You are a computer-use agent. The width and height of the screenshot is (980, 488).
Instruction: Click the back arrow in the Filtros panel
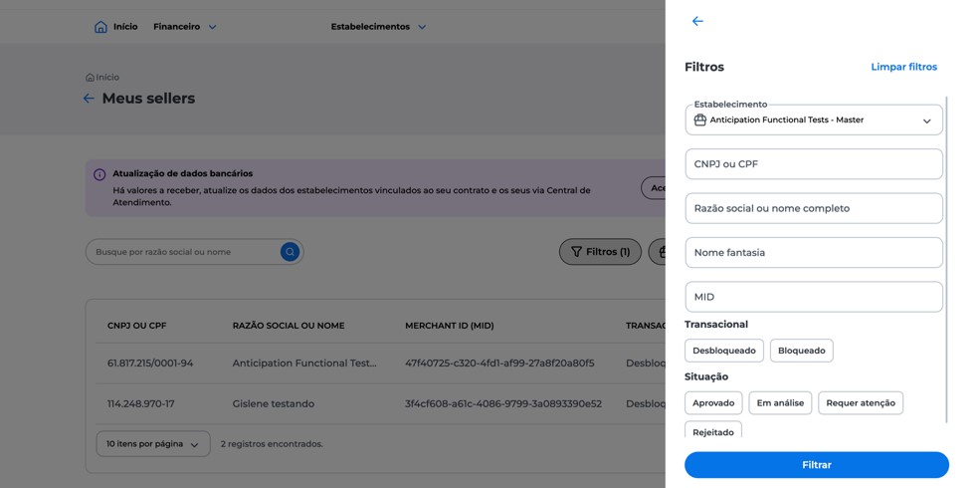point(697,21)
